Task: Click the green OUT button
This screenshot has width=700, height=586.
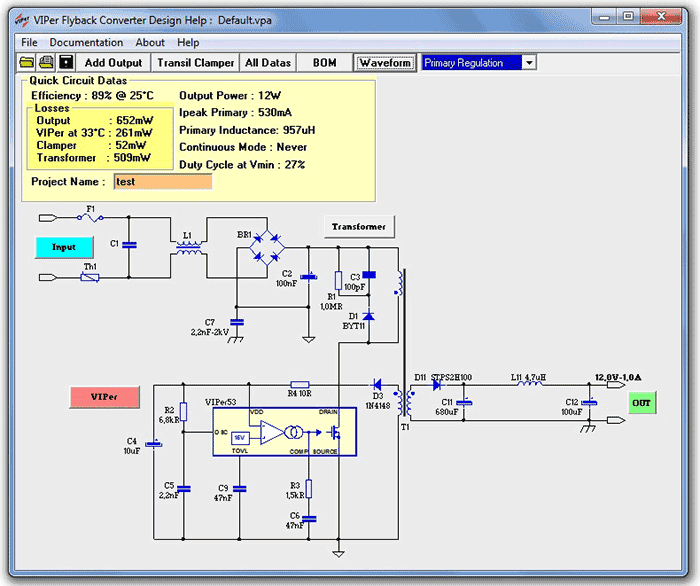Action: pos(641,403)
